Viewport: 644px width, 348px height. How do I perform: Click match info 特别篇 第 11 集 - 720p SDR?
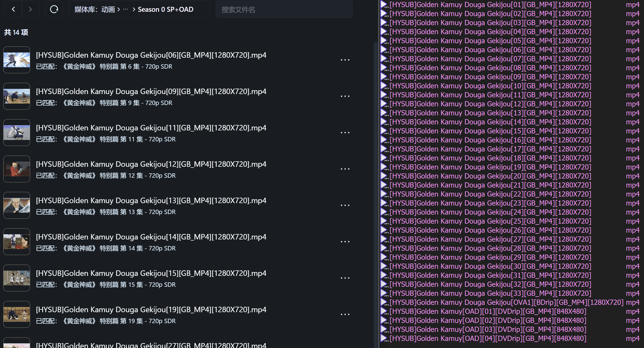coord(138,139)
